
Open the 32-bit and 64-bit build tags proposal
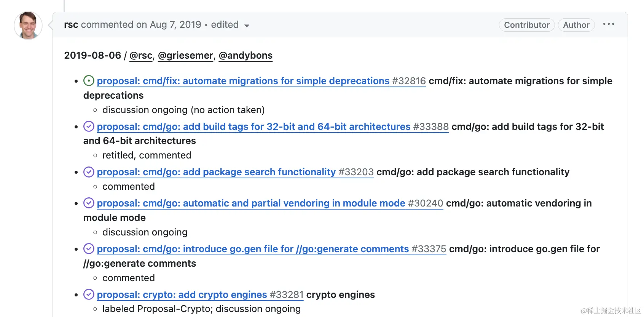253,127
